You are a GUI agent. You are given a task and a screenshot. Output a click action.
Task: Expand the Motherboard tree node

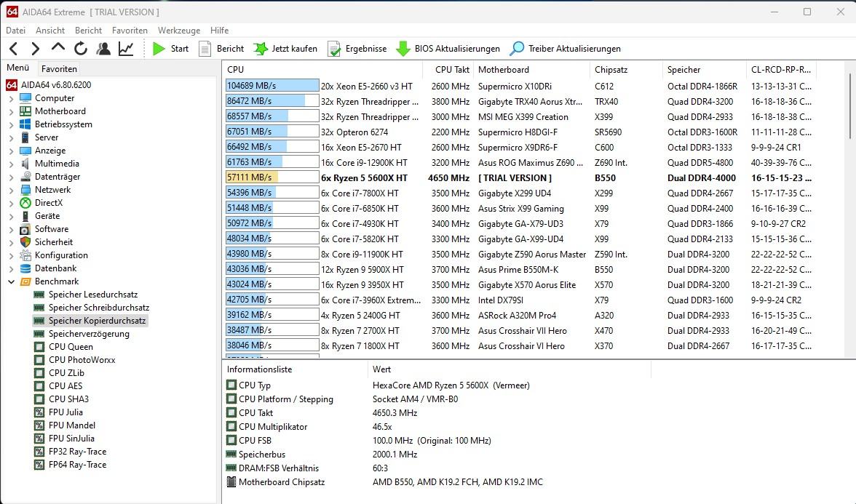[12, 111]
